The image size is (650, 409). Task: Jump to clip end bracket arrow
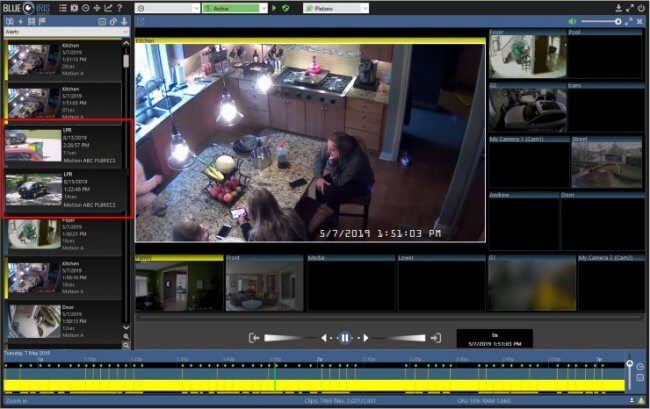pyautogui.click(x=435, y=338)
